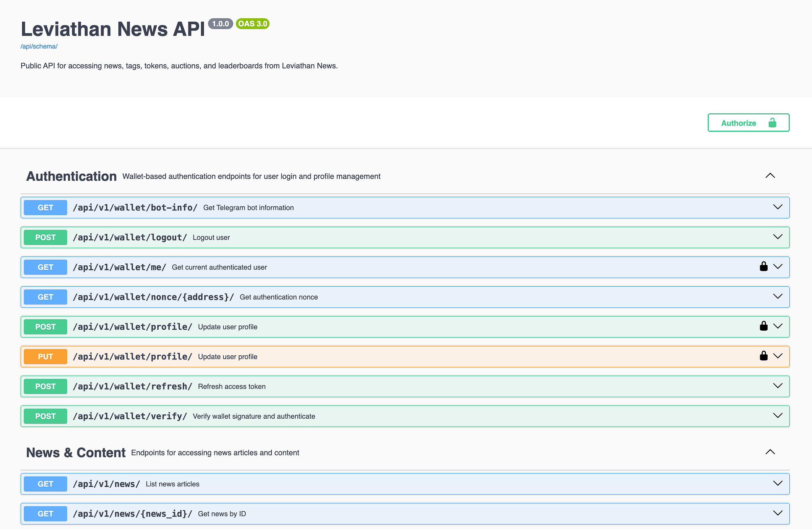Open the Authentication tag heading
The width and height of the screenshot is (812, 529).
pyautogui.click(x=71, y=176)
